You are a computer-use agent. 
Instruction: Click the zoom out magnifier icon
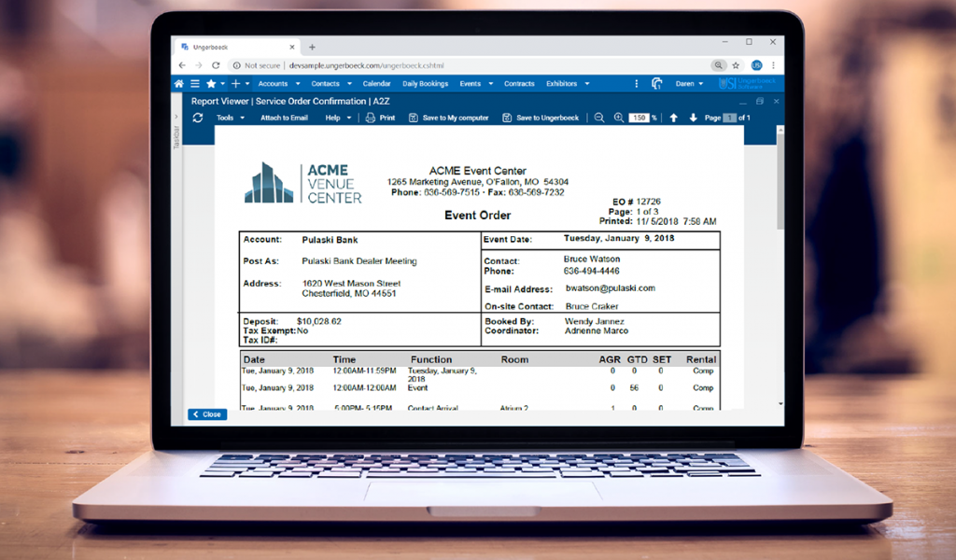click(599, 118)
